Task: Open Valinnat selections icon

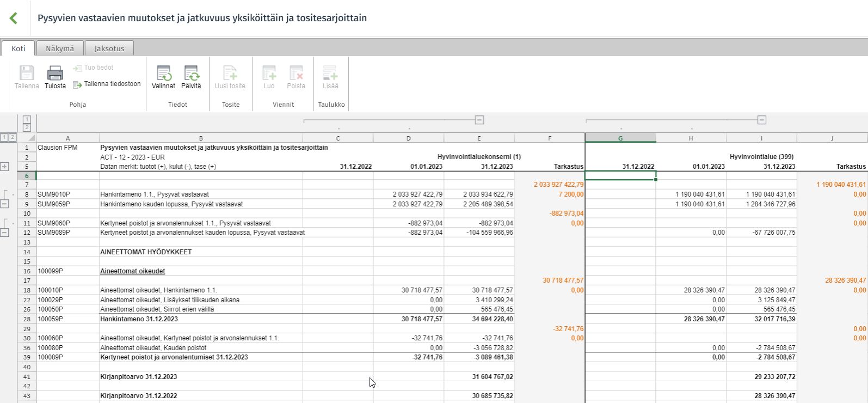Action: pos(163,73)
